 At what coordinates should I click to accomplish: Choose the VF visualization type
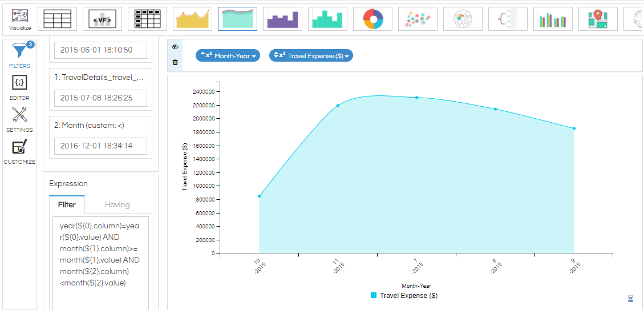click(102, 19)
